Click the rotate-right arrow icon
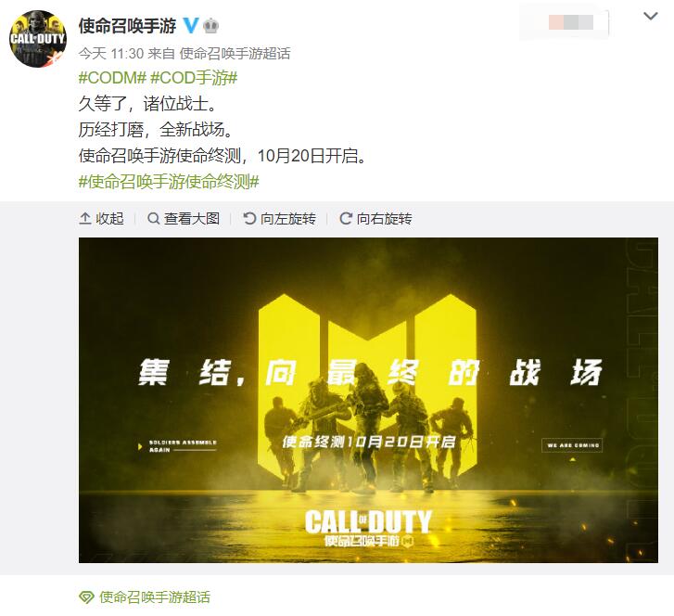674x616 pixels. tap(346, 219)
